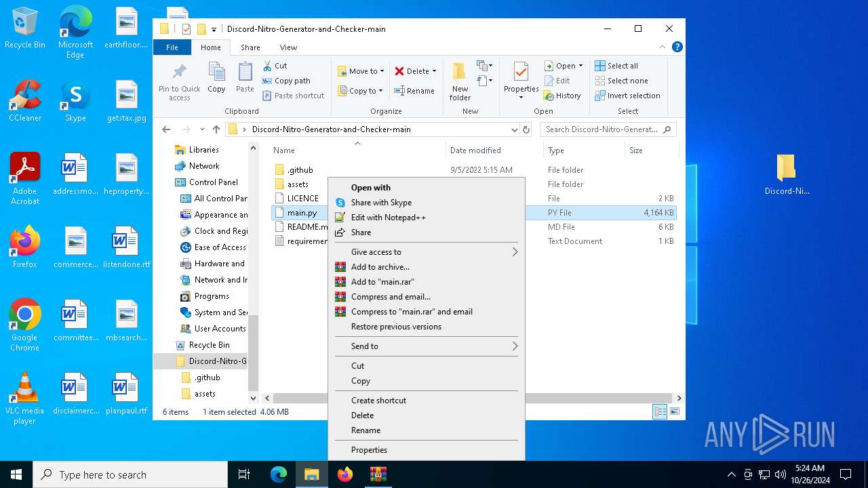Refresh the folder view
Screen dimensions: 868x488
526,129
